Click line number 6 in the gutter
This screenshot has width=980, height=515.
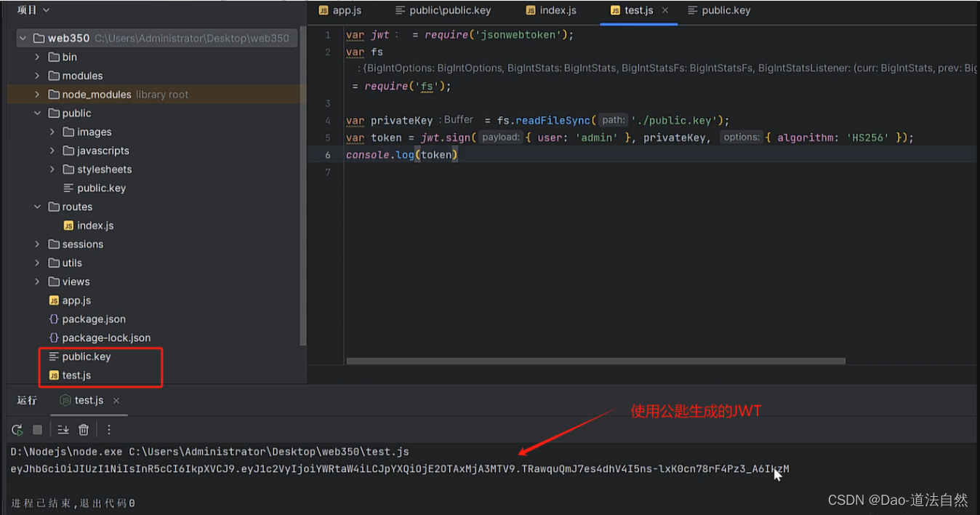328,155
